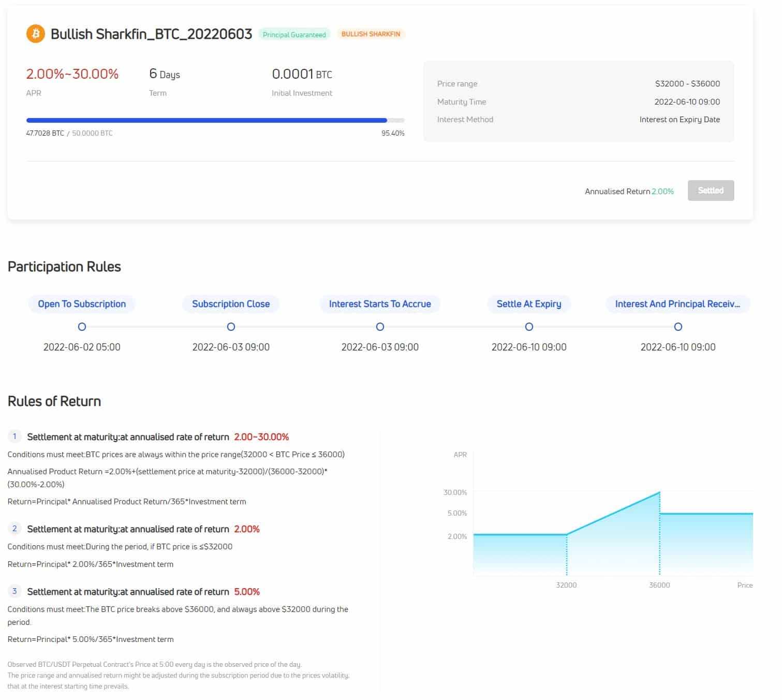The height and width of the screenshot is (700, 782).
Task: Select the Settle At Expiry step
Action: [528, 304]
